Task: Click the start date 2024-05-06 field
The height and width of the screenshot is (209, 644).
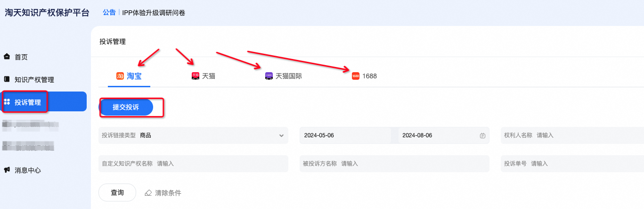Action: pyautogui.click(x=345, y=135)
